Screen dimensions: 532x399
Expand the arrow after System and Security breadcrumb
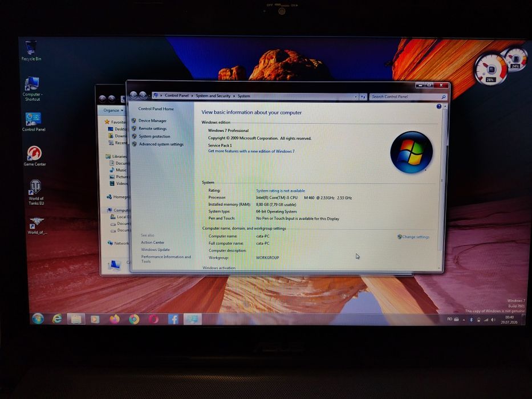pyautogui.click(x=234, y=96)
